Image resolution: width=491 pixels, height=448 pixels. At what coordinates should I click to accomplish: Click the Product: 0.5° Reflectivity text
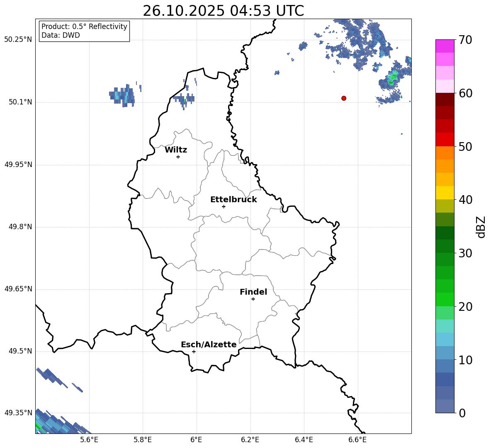(x=84, y=27)
